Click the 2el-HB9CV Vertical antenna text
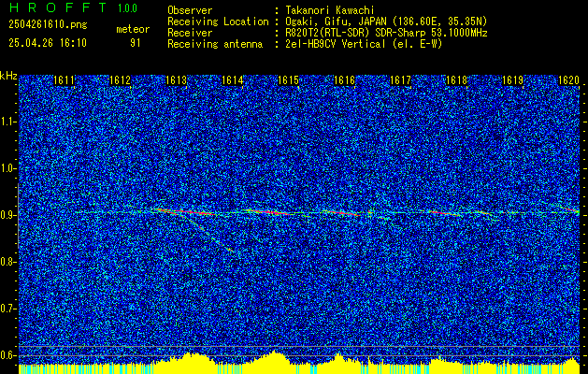Image resolution: width=588 pixels, height=374 pixels. pyautogui.click(x=364, y=44)
